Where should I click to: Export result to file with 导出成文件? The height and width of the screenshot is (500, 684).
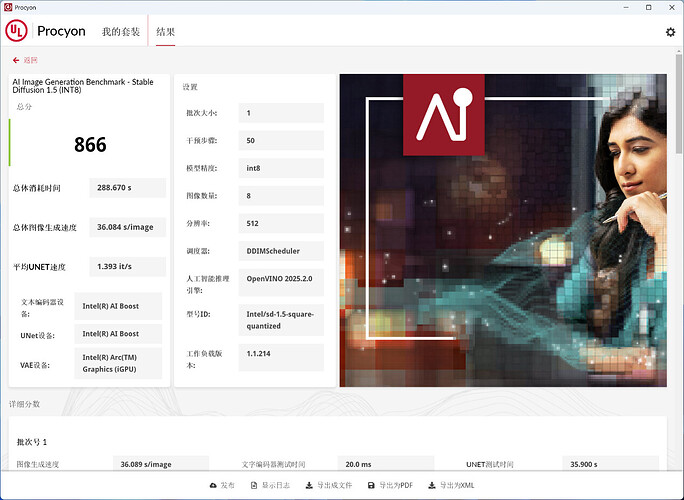click(330, 485)
